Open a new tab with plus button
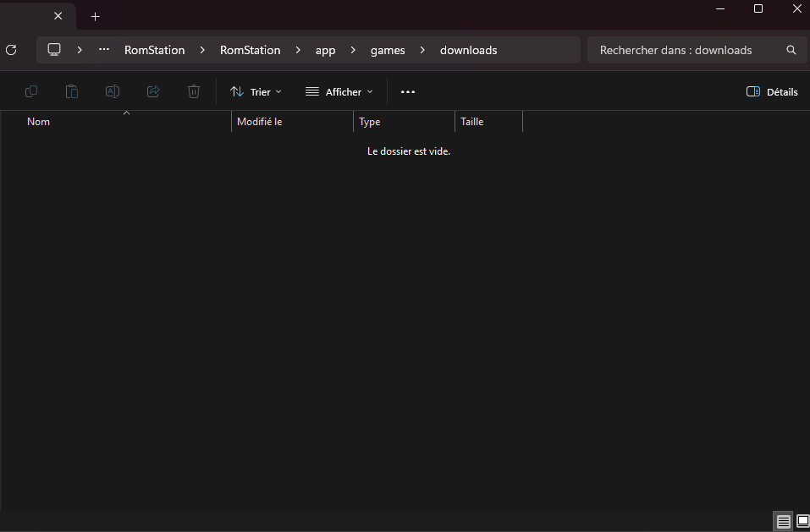The image size is (810, 532). (95, 16)
